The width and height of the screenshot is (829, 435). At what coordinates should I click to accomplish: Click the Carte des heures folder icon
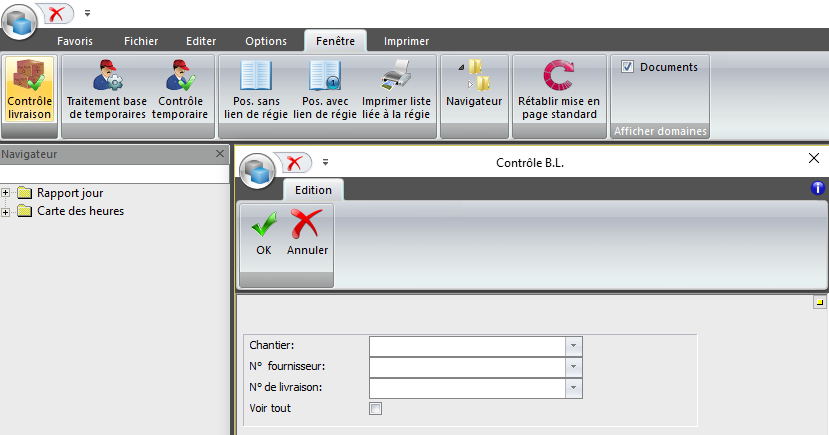[x=25, y=211]
